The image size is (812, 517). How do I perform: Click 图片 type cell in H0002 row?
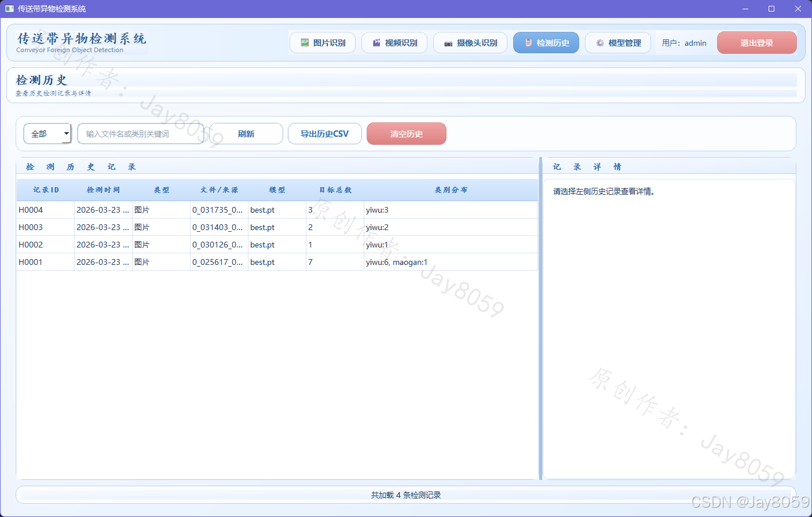click(162, 245)
